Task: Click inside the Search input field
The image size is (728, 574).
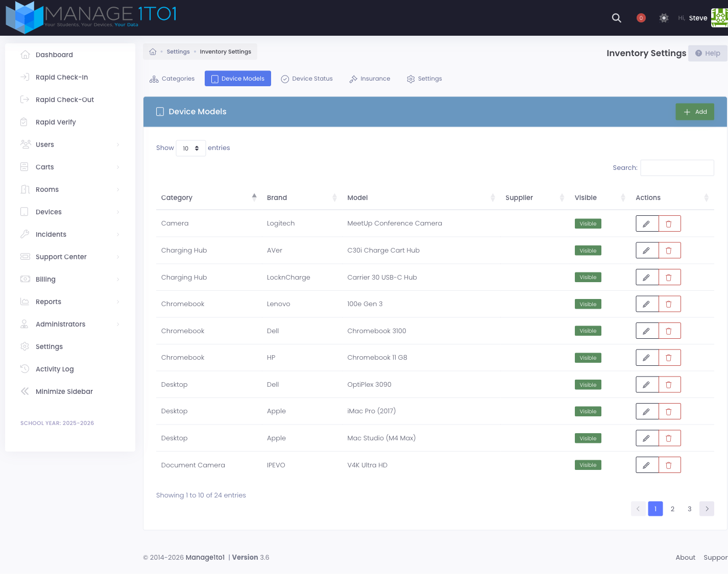Action: [677, 168]
